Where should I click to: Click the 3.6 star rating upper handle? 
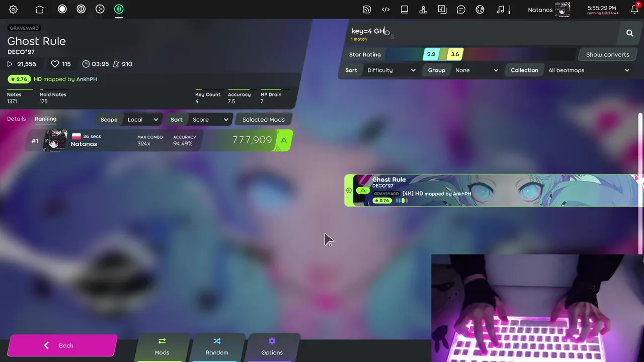(455, 54)
